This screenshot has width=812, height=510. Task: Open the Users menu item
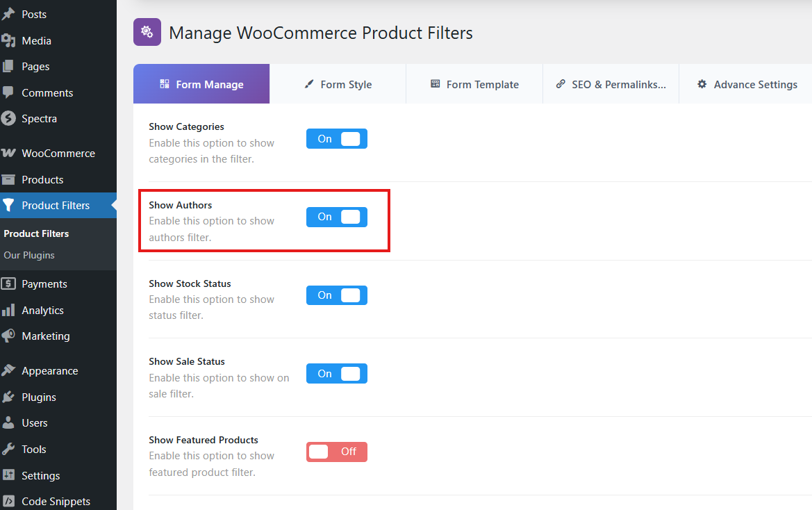58,423
